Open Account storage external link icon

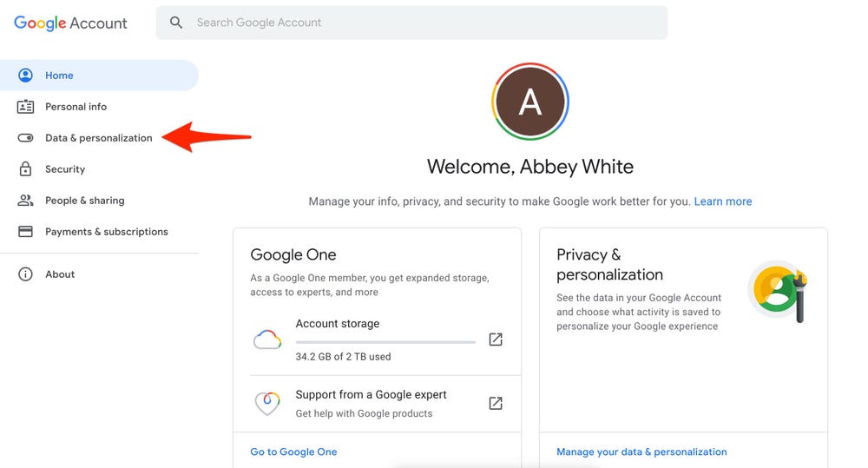coord(496,339)
